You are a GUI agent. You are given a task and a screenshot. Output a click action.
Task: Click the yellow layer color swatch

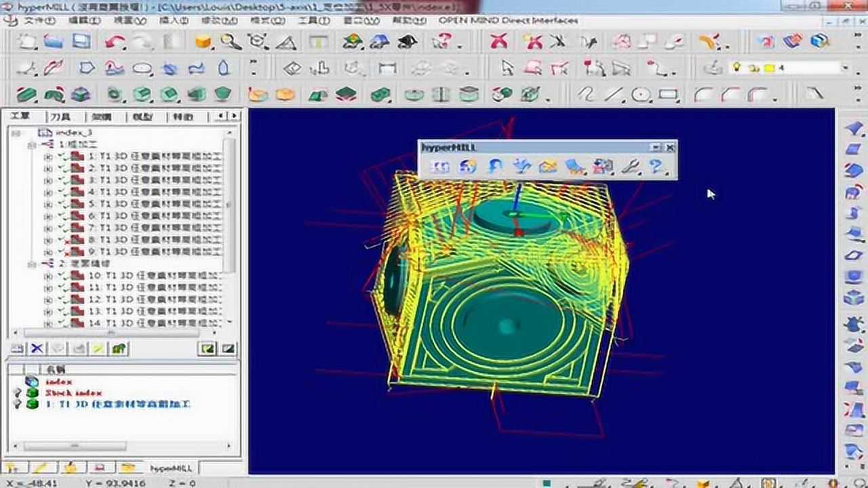[x=770, y=68]
